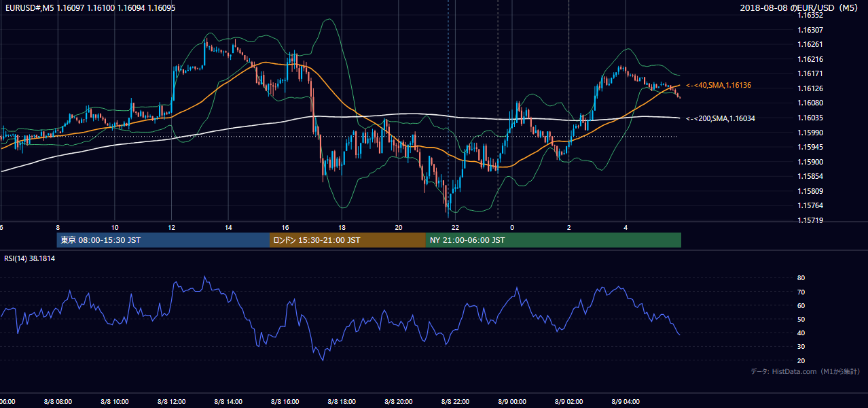Click RSI axis level 40

click(x=801, y=333)
